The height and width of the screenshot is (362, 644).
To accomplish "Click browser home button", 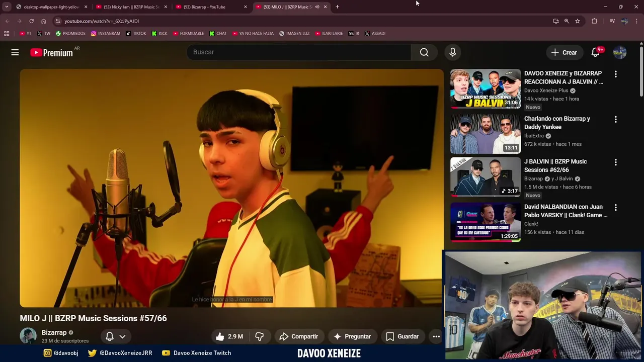I will [x=44, y=21].
